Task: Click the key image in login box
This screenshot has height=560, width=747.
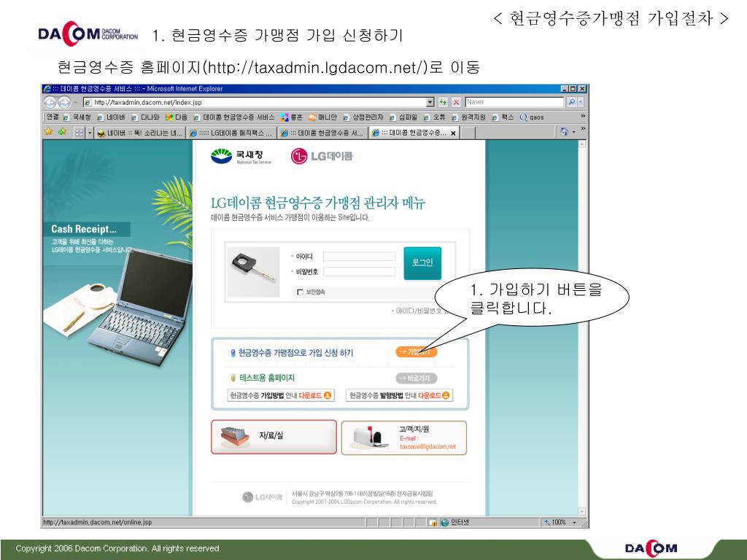Action: [x=253, y=272]
